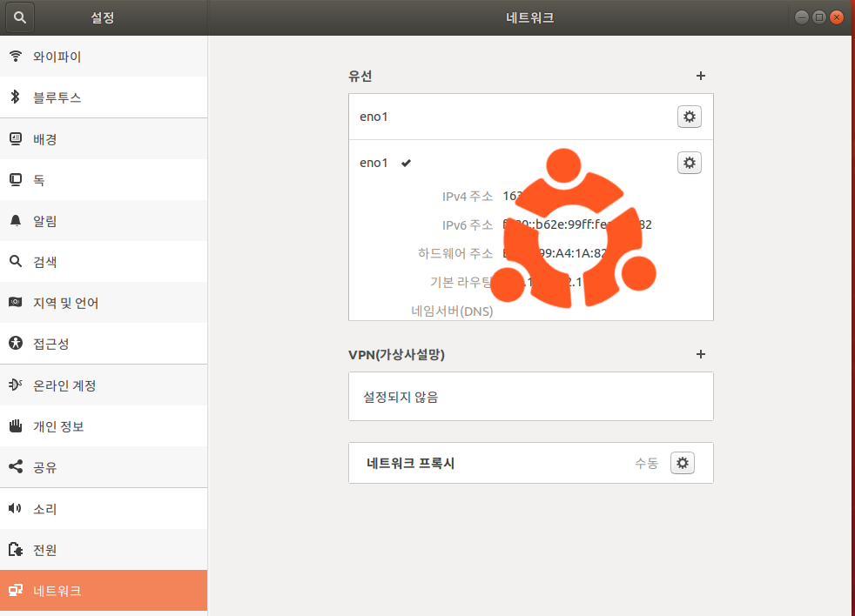Select the accessibility person icon

point(16,343)
